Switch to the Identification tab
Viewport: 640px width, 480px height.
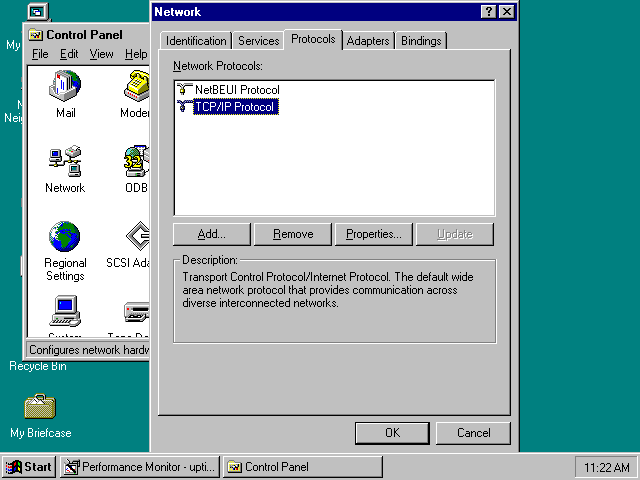coord(196,41)
